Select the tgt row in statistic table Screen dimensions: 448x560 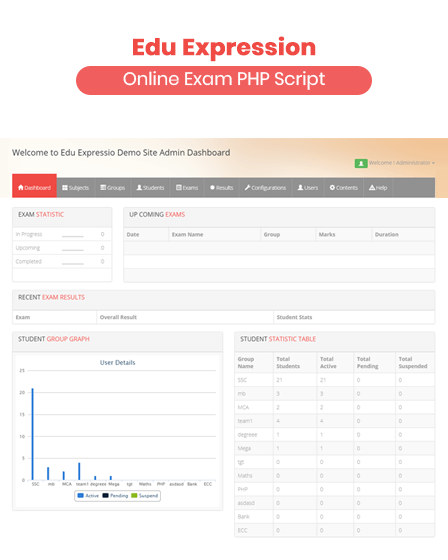click(x=335, y=462)
